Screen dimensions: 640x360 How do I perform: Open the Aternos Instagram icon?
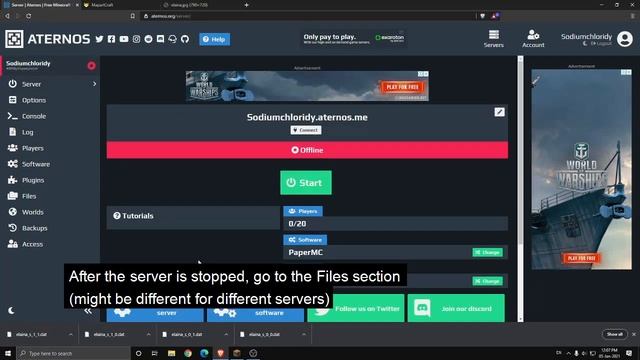(x=136, y=39)
